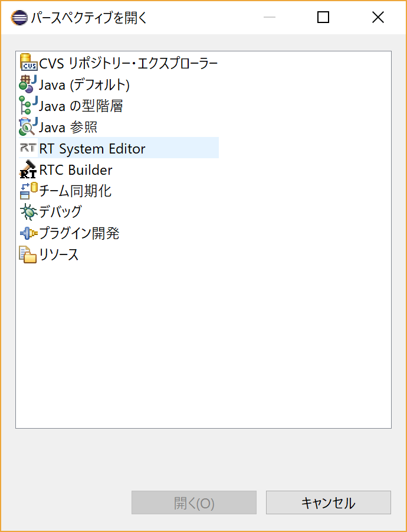
Task: Click the プラグイン開発 plug icon
Action: pos(28,233)
